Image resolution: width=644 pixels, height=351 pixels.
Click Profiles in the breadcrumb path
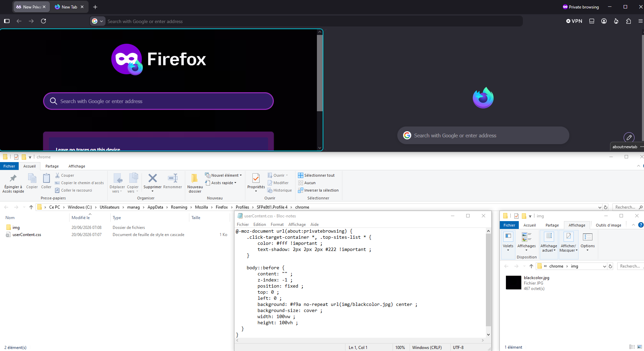(x=242, y=207)
